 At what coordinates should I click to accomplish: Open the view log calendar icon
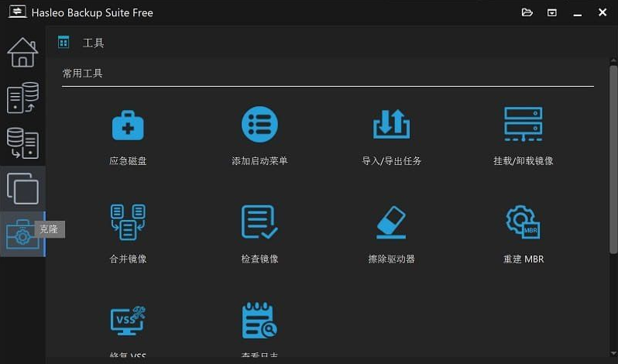point(259,320)
